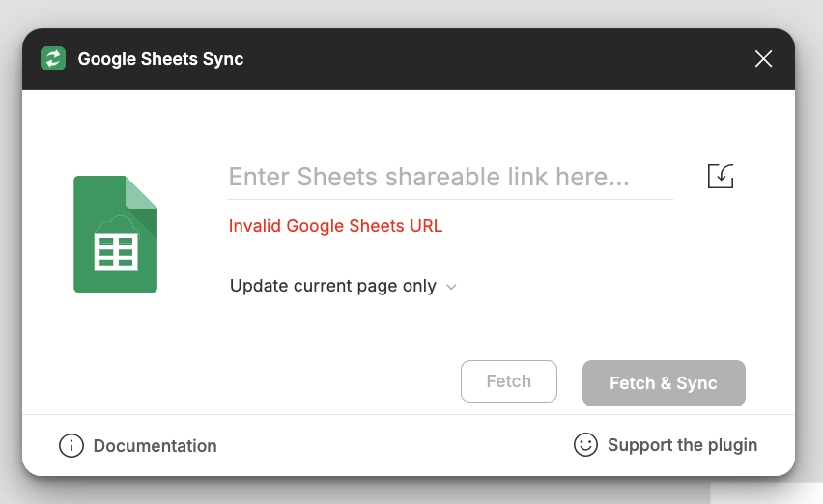This screenshot has height=504, width=823.
Task: Open the Documentation link
Action: click(x=155, y=446)
